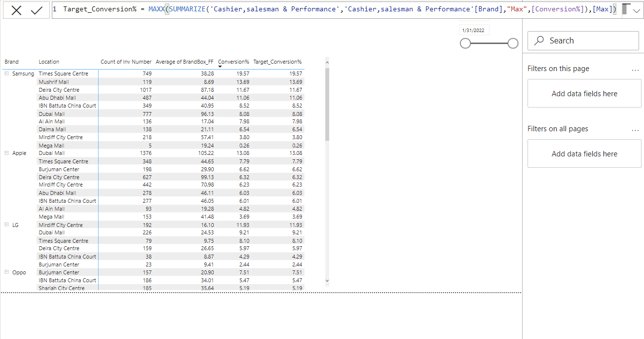Click the count value 777
The width and height of the screenshot is (644, 339).
(147, 114)
